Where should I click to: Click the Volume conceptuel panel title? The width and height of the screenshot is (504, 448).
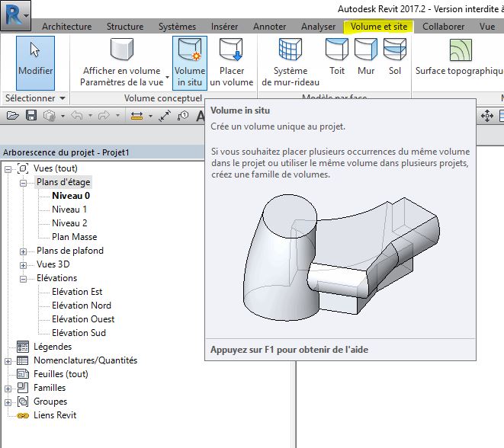coord(163,98)
